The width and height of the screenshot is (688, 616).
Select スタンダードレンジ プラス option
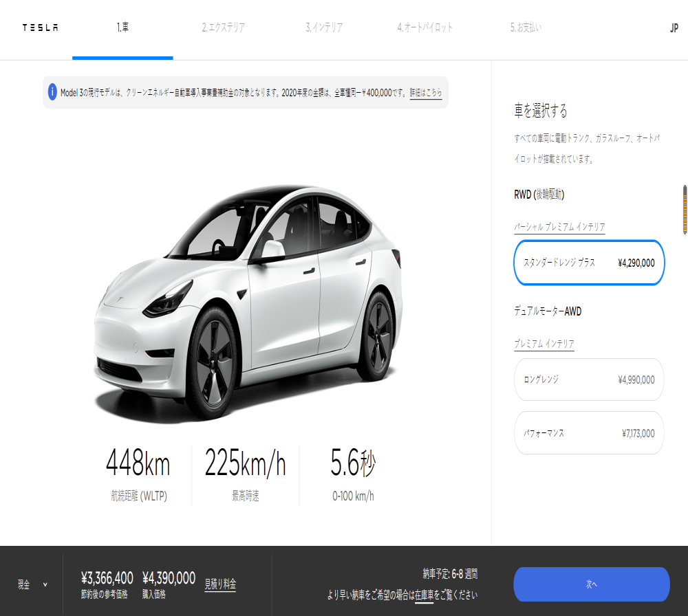click(590, 263)
